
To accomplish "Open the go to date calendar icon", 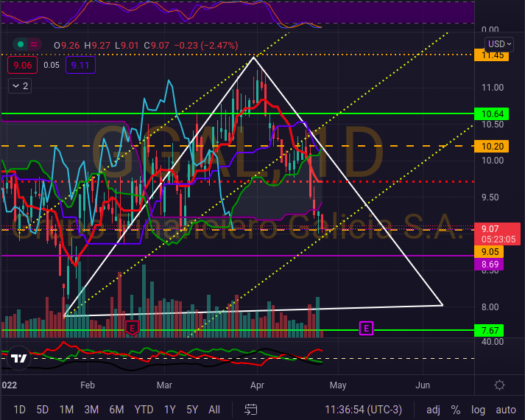I will 251,409.
